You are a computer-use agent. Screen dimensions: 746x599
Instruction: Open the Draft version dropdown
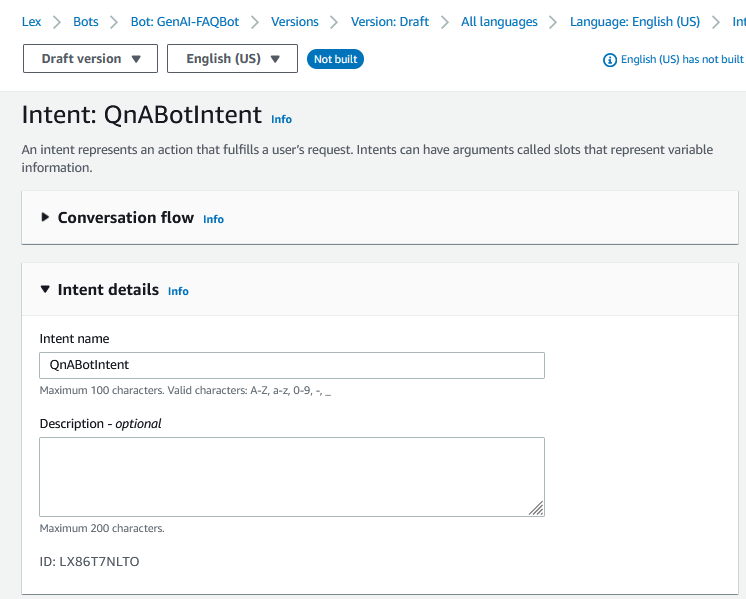(91, 59)
